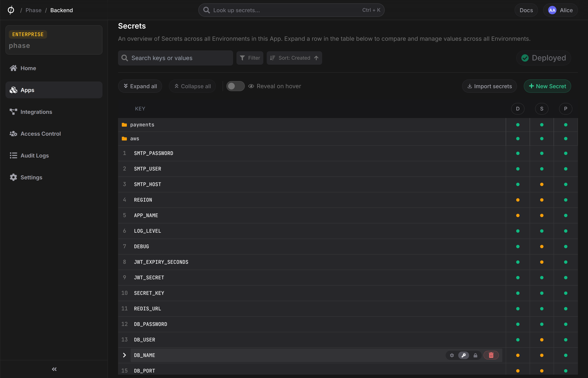Click the key icon on DB_NAME row
588x378 pixels.
(464, 355)
